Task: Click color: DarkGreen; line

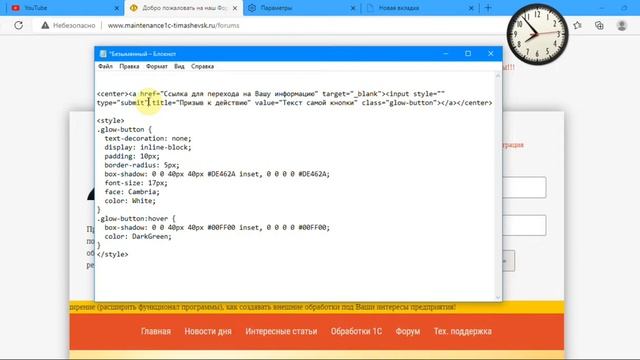Action: pyautogui.click(x=138, y=236)
